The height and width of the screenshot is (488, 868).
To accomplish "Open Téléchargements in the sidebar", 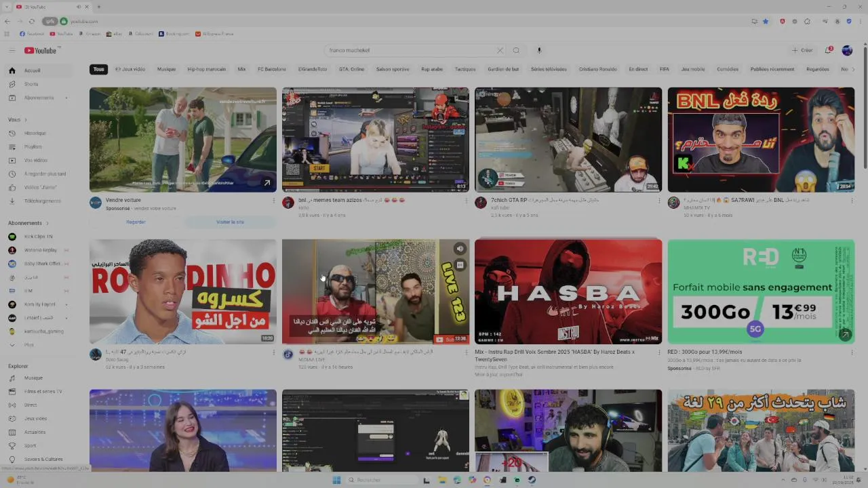I will click(x=38, y=201).
